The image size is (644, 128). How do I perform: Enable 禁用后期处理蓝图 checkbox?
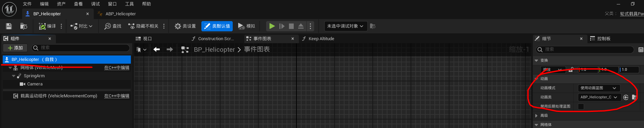(x=581, y=107)
